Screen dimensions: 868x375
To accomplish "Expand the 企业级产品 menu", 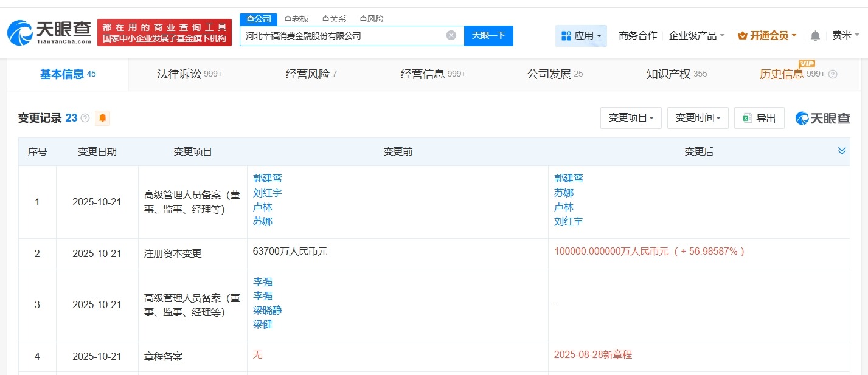I will [x=696, y=36].
